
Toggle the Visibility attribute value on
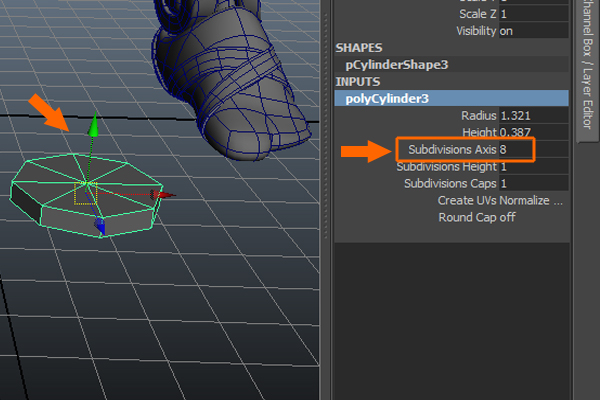click(533, 31)
